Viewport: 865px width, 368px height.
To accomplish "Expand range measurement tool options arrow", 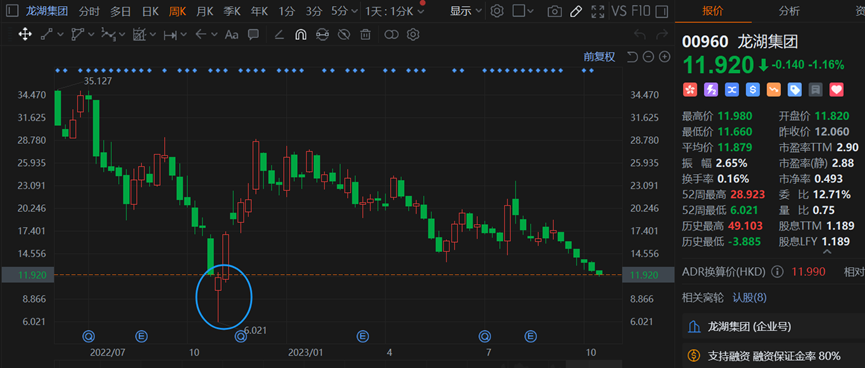I will (183, 35).
